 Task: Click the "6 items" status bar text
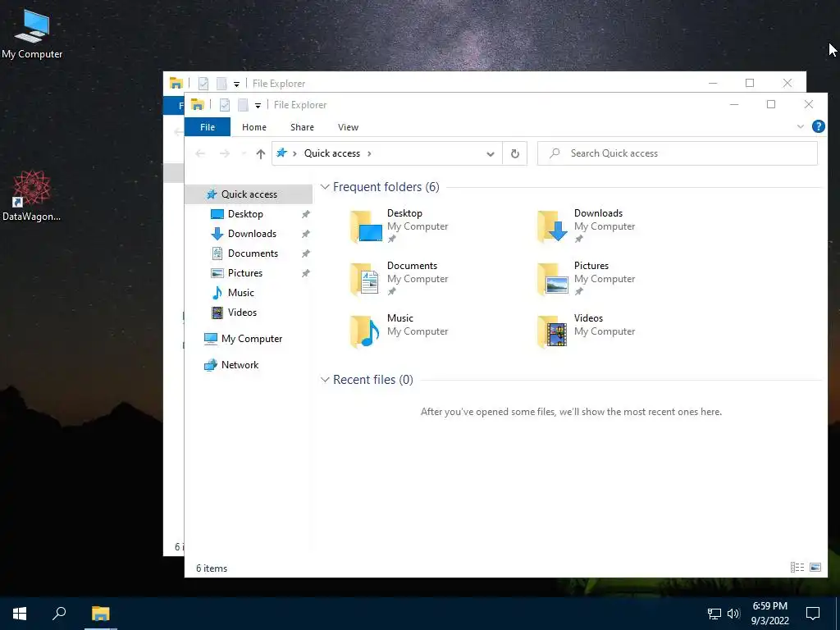pos(212,568)
